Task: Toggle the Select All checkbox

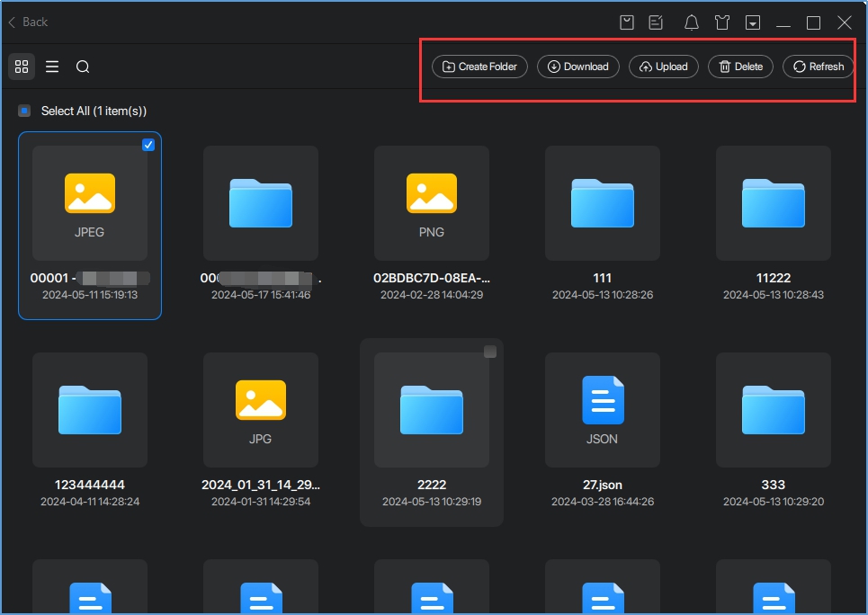Action: click(25, 111)
